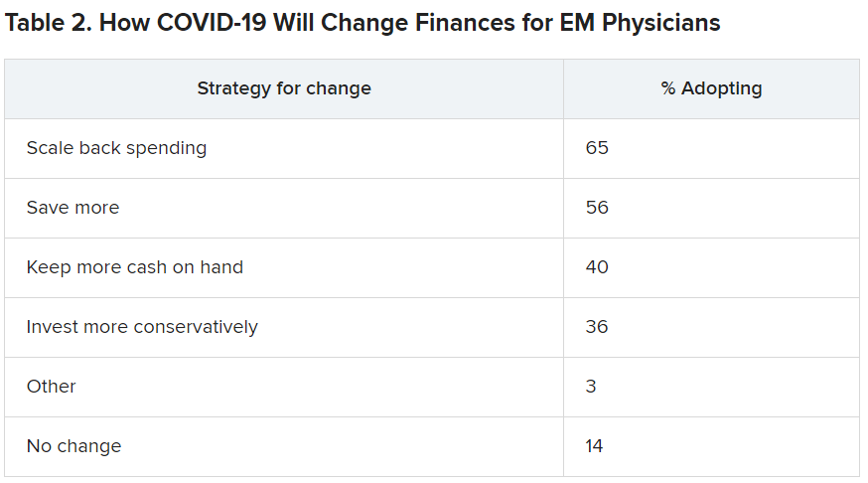Screen dimensions: 868x483
Task: Select the "% Adopting" column header
Action: pos(711,88)
